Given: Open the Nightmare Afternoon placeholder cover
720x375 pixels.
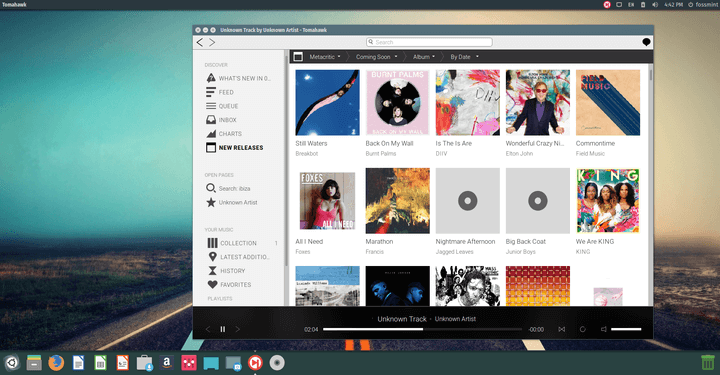Looking at the screenshot, I should coord(467,201).
